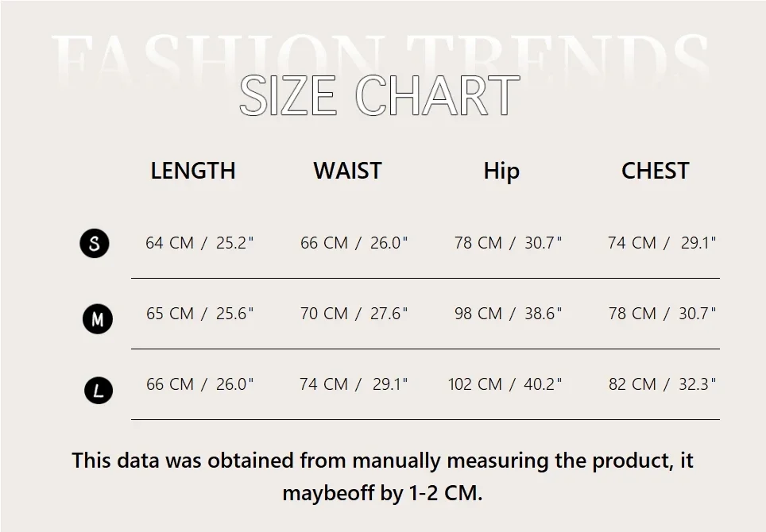Click the 82 CM / 32.3" chest value

coord(662,384)
